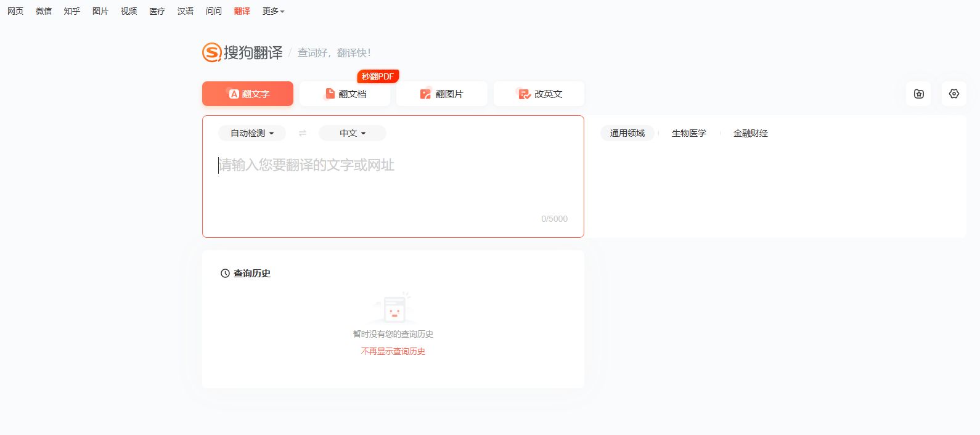Open the 自动检测 source language dropdown
980x435 pixels.
[252, 133]
